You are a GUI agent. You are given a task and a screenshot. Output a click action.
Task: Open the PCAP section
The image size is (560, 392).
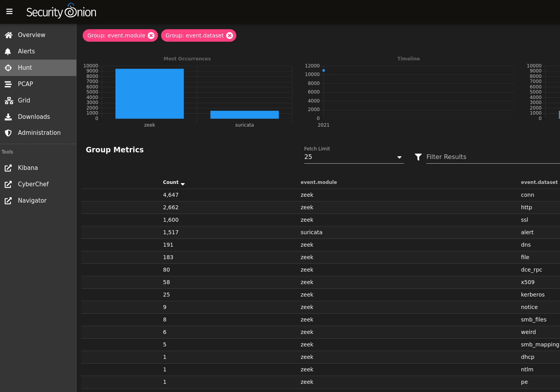tap(38, 84)
